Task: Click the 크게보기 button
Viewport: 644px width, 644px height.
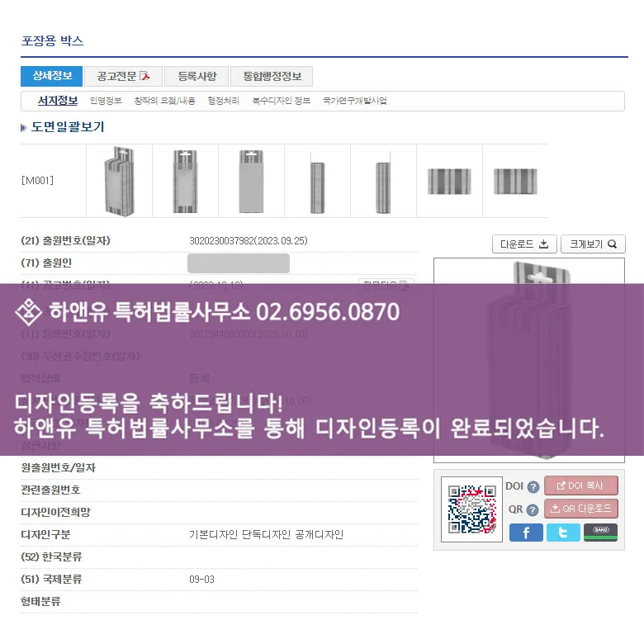Action: click(593, 244)
